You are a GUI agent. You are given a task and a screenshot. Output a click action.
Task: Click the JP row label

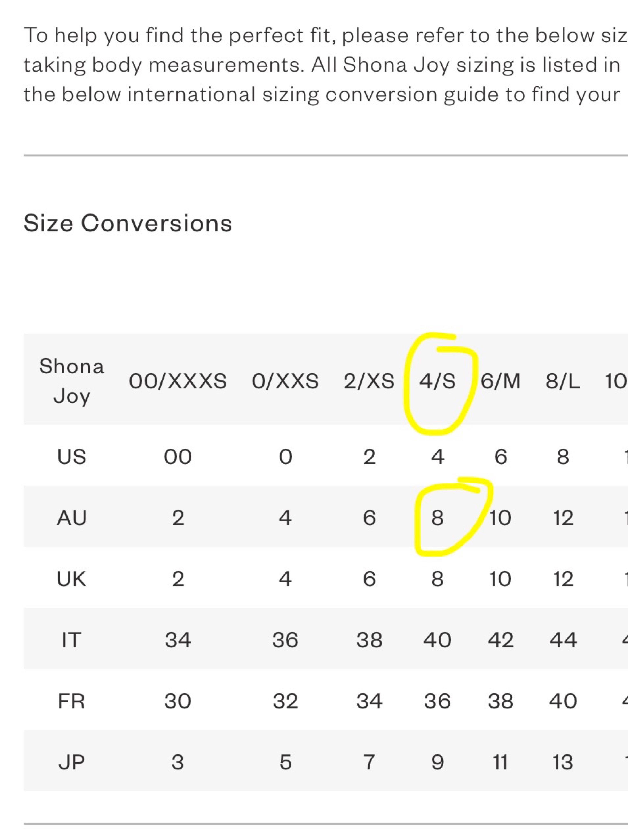coord(71,762)
